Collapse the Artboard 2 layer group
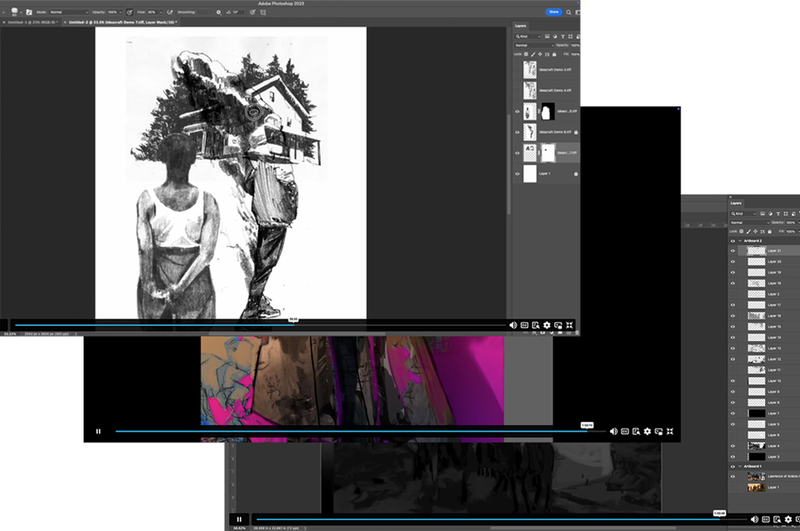 coord(740,241)
